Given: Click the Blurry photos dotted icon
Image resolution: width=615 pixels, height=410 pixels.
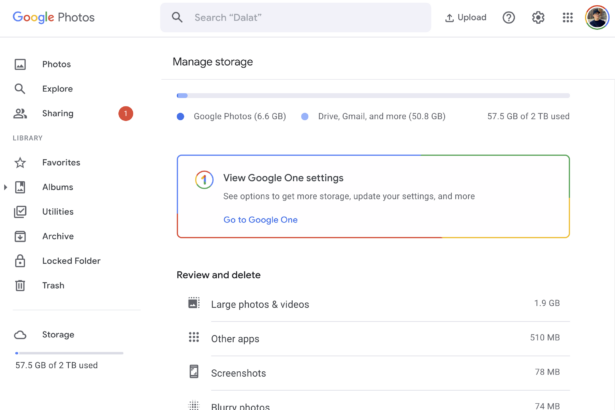Looking at the screenshot, I should coord(194,405).
